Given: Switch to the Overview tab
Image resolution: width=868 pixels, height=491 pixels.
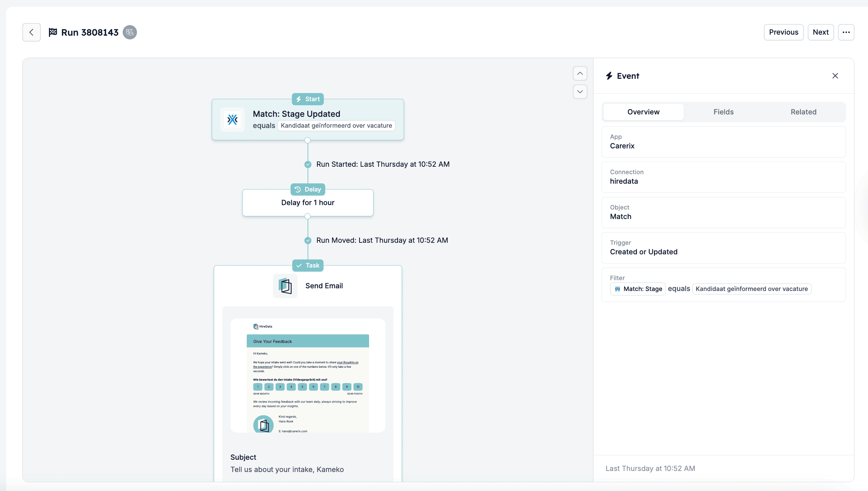Looking at the screenshot, I should coord(643,112).
